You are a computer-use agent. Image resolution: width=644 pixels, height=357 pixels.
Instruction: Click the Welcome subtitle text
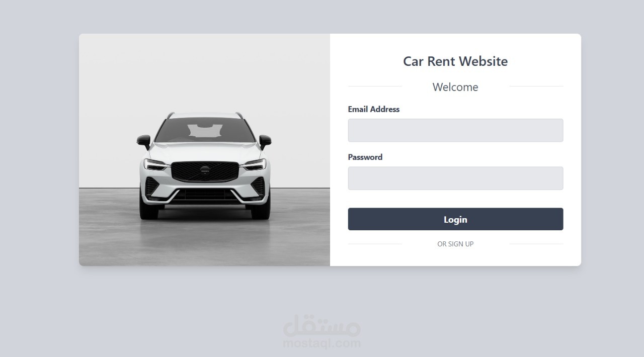[x=455, y=87]
